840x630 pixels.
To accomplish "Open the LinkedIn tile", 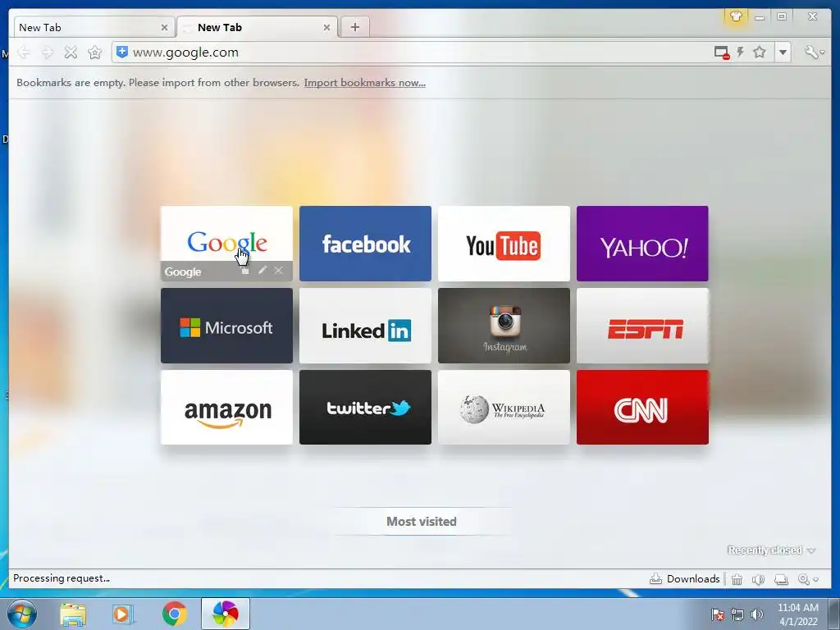I will click(x=365, y=326).
